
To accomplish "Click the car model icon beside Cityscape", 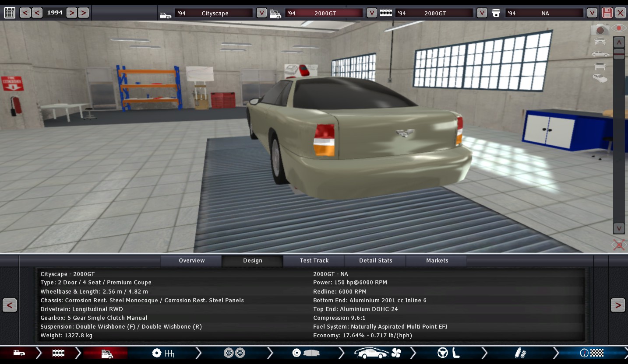I will tap(165, 15).
